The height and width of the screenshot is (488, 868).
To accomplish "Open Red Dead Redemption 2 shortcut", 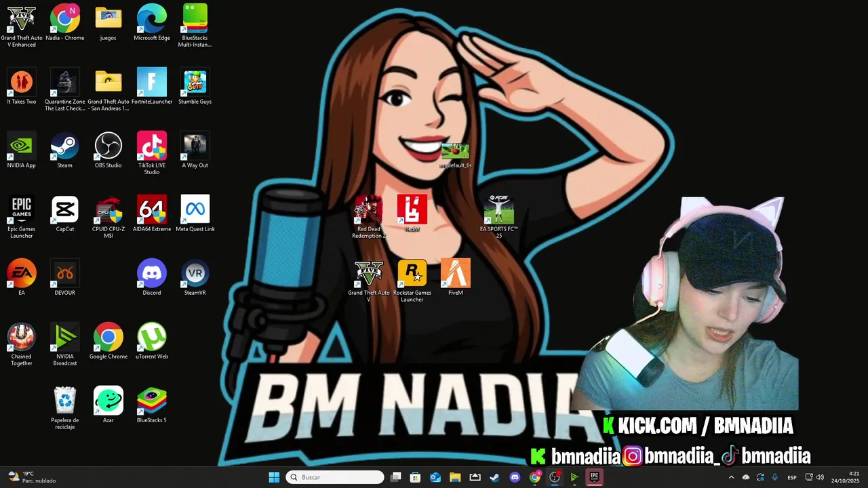I will point(369,217).
